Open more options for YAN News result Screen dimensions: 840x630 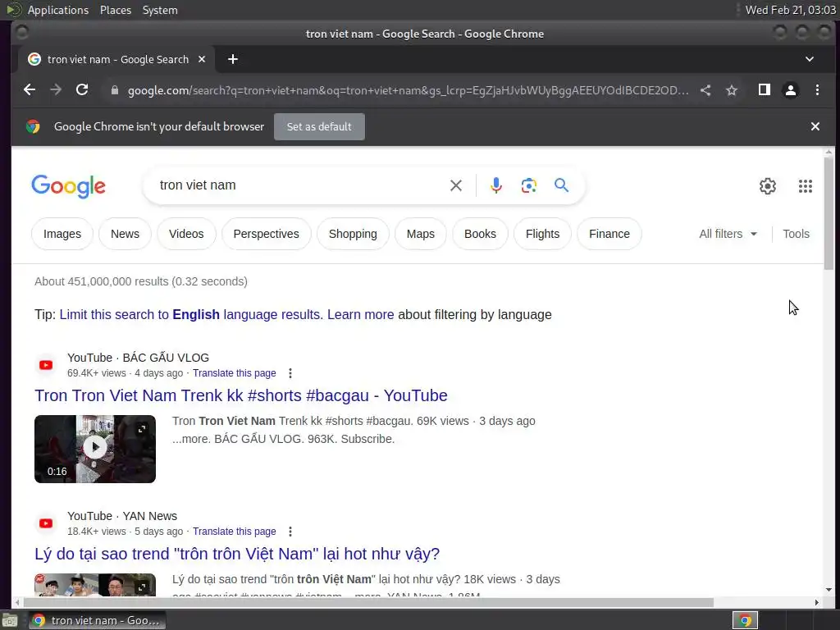(290, 532)
